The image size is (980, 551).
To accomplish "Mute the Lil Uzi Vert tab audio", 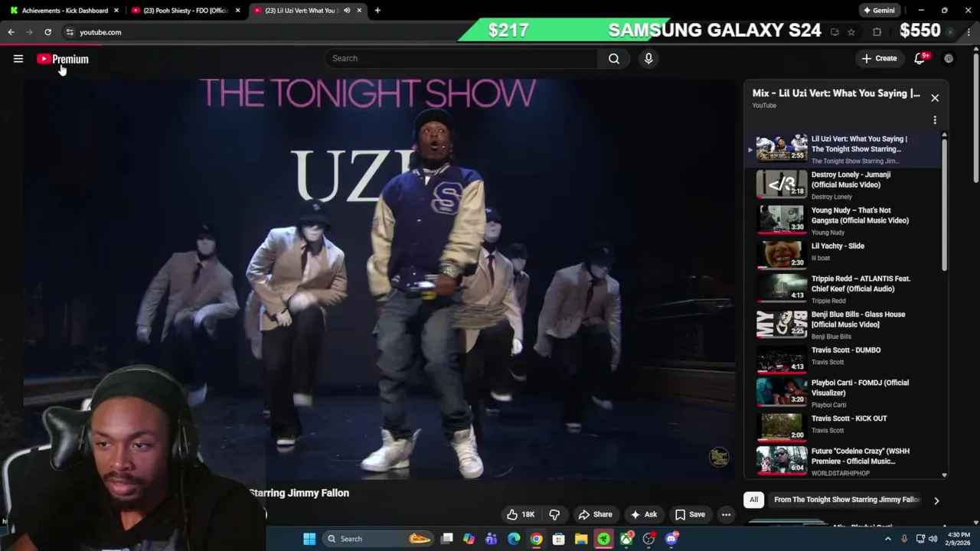I will point(347,11).
